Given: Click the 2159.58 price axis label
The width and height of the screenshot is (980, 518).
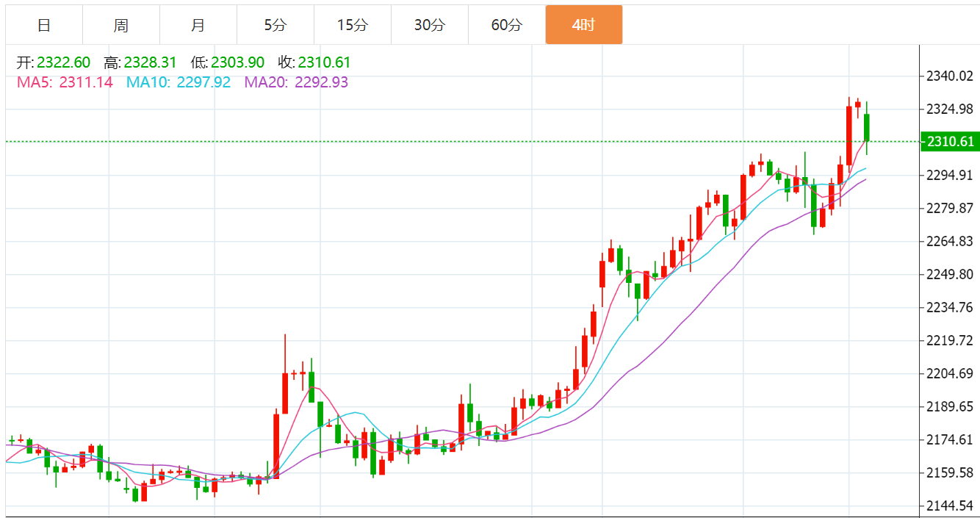Looking at the screenshot, I should 950,473.
